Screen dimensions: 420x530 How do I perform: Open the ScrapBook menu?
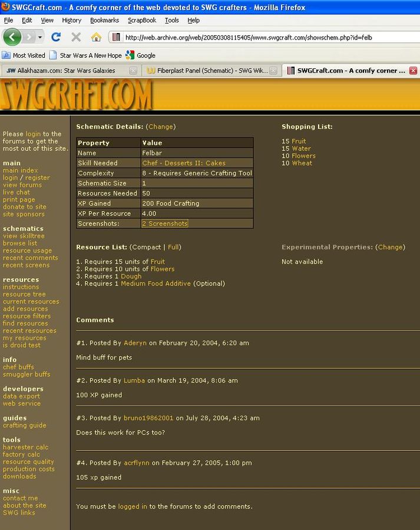click(x=141, y=20)
